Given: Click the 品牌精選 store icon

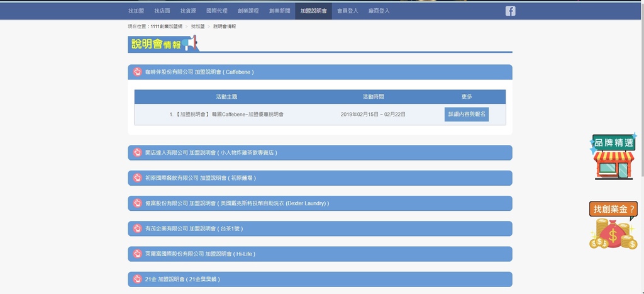Looking at the screenshot, I should pyautogui.click(x=613, y=157).
